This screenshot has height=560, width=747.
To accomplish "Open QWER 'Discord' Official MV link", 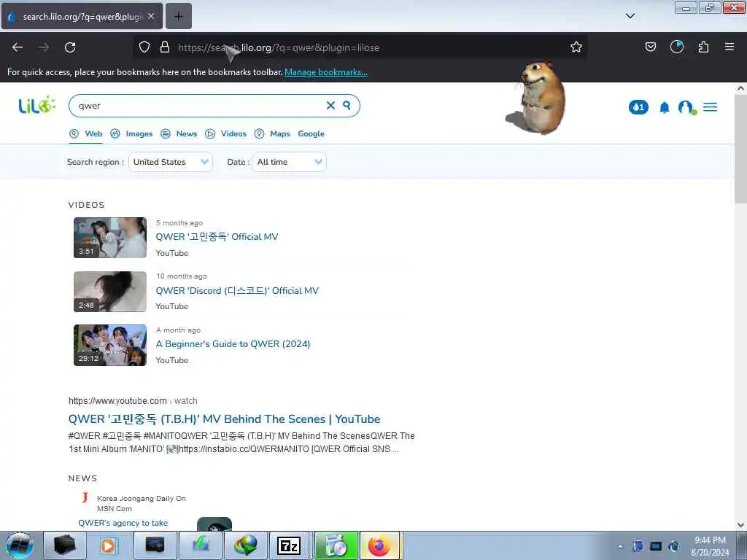I will 237,290.
